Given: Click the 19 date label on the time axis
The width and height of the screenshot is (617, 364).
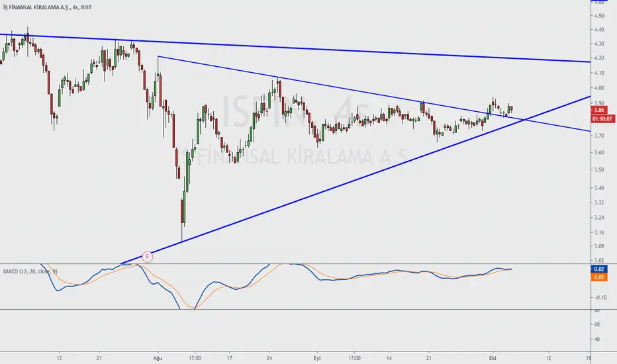Looking at the screenshot, I should pyautogui.click(x=589, y=358).
